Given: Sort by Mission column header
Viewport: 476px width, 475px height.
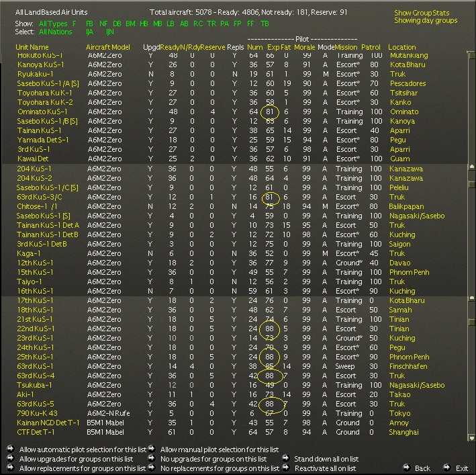Looking at the screenshot, I should coord(346,48).
